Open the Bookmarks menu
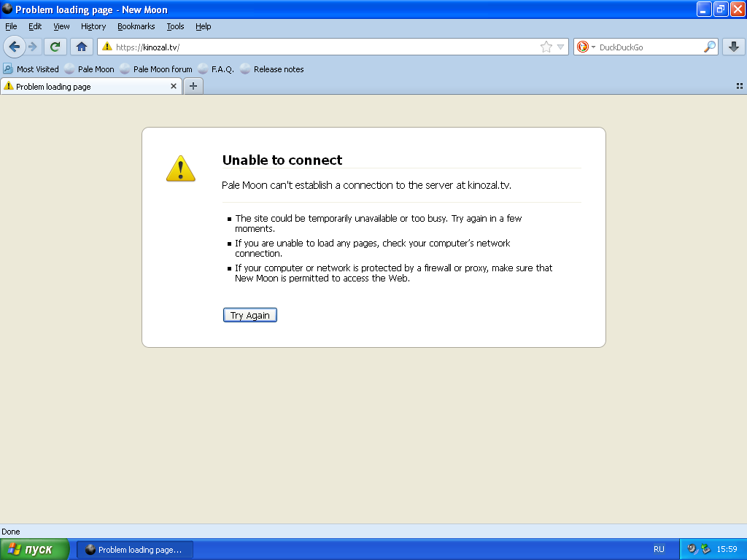This screenshot has height=560, width=747. [136, 26]
